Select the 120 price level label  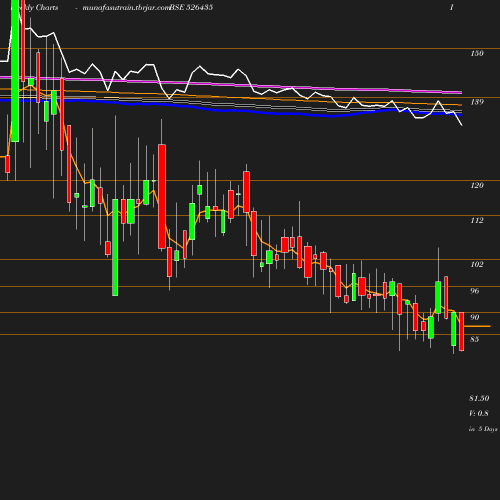477,185
